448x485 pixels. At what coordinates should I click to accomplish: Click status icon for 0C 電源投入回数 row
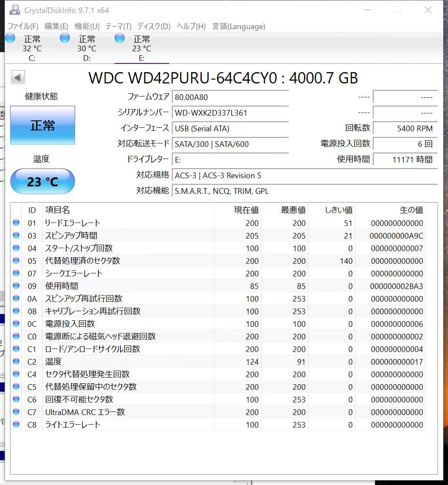click(x=16, y=323)
